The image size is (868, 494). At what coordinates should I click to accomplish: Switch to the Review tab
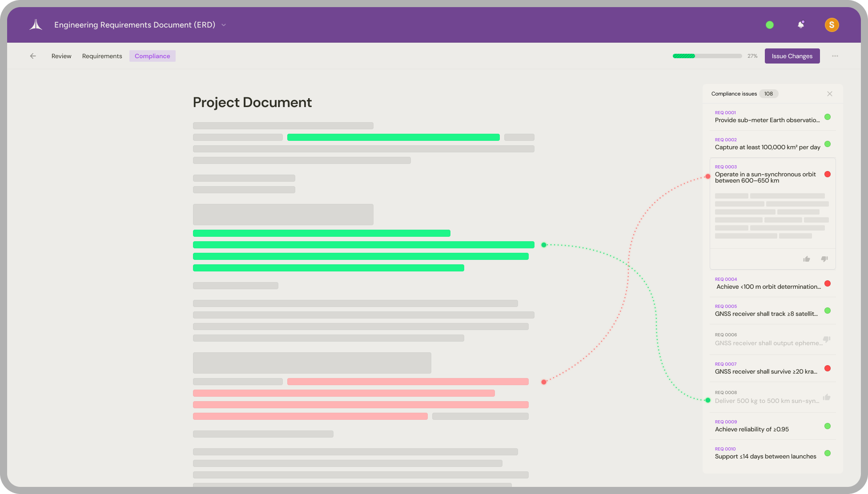[61, 56]
